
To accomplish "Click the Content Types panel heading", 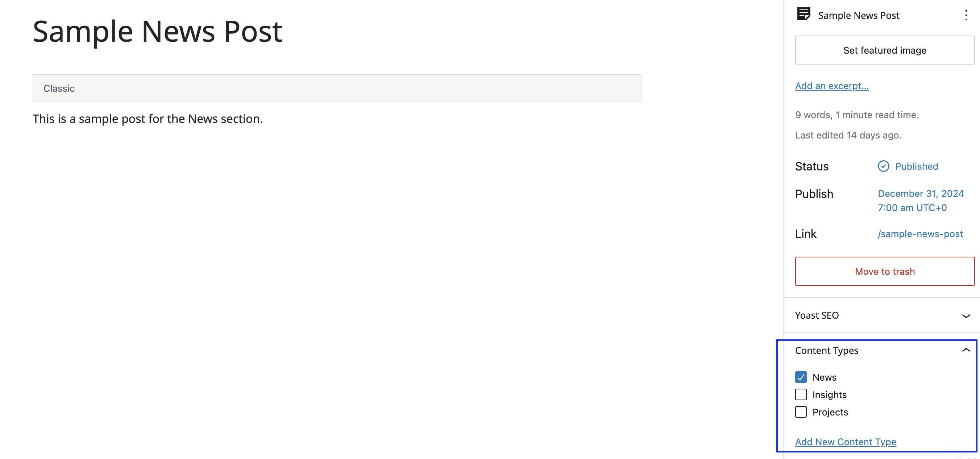I will [826, 351].
